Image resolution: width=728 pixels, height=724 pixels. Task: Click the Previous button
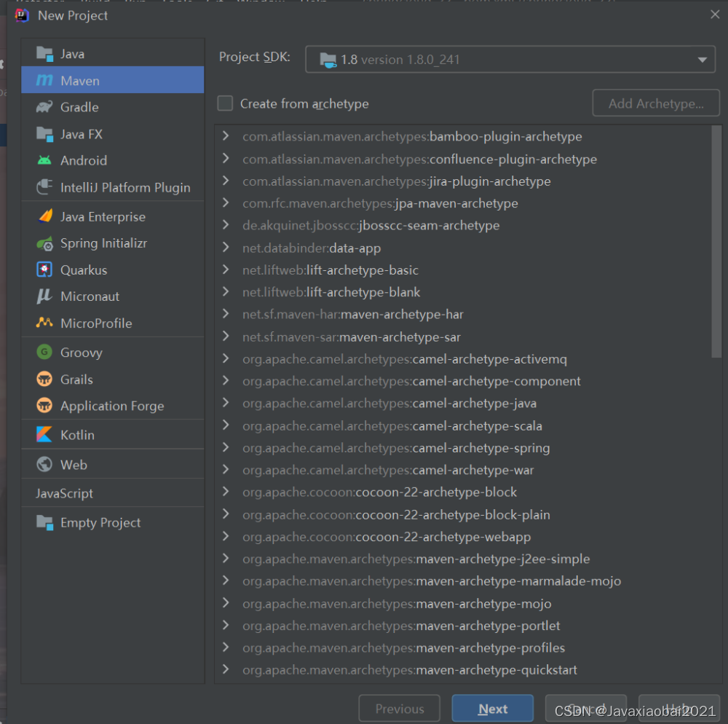[399, 709]
